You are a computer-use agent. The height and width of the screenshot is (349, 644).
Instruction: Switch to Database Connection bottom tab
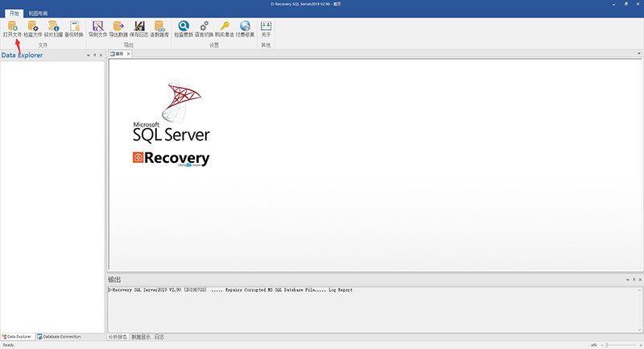[x=59, y=337]
